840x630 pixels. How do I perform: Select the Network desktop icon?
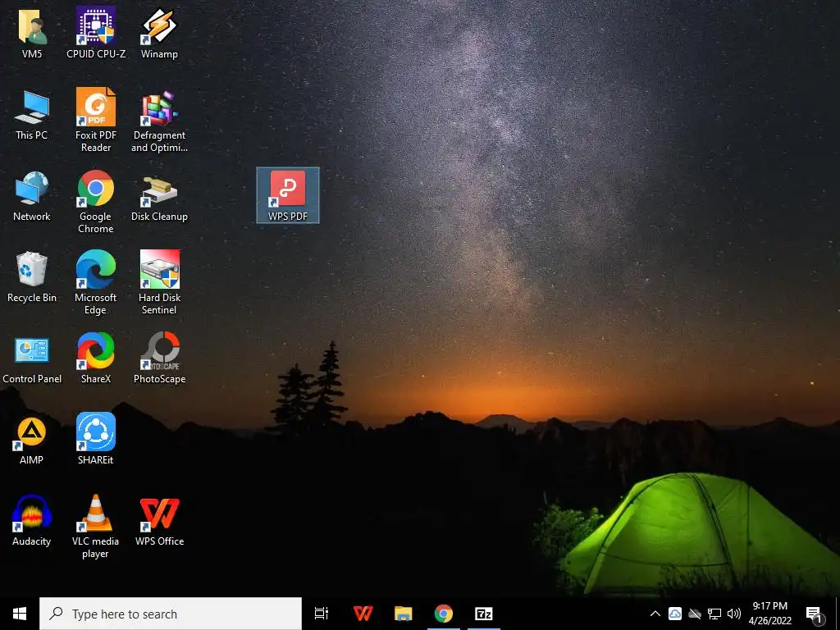pyautogui.click(x=32, y=196)
